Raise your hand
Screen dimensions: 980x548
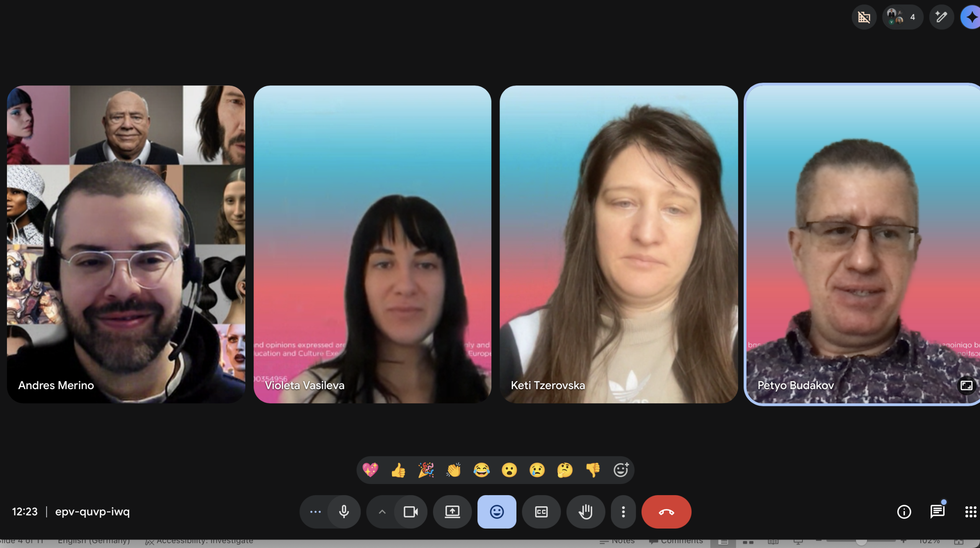click(x=585, y=512)
